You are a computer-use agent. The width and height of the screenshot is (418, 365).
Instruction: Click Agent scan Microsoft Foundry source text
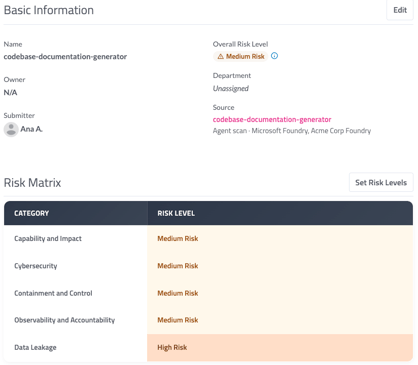point(292,131)
